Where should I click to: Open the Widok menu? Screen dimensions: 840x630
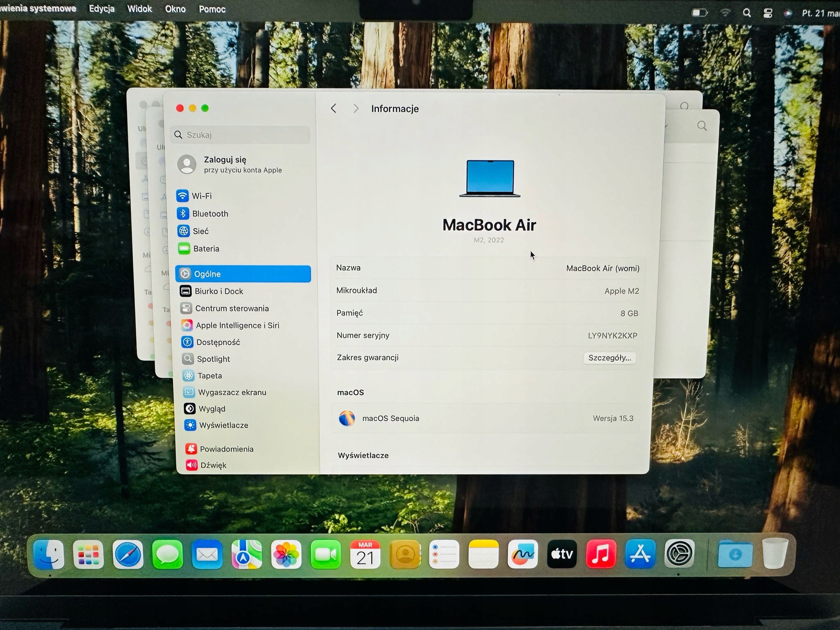(x=139, y=9)
